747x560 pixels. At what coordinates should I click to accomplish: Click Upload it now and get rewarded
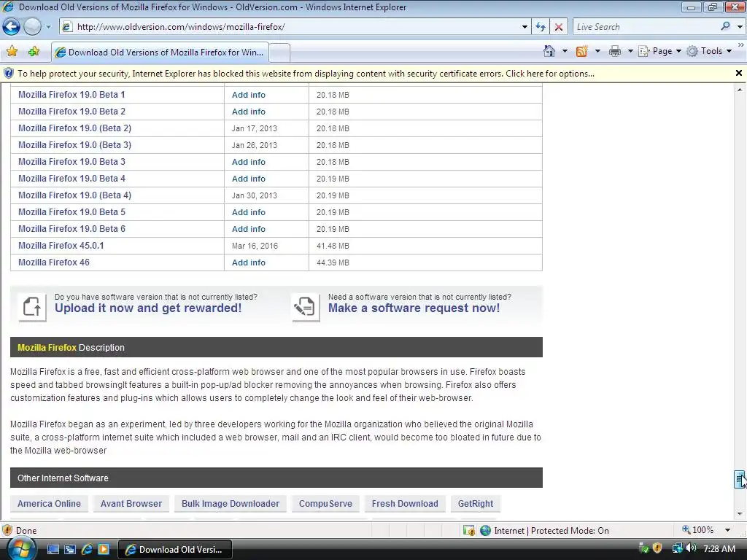click(x=148, y=308)
